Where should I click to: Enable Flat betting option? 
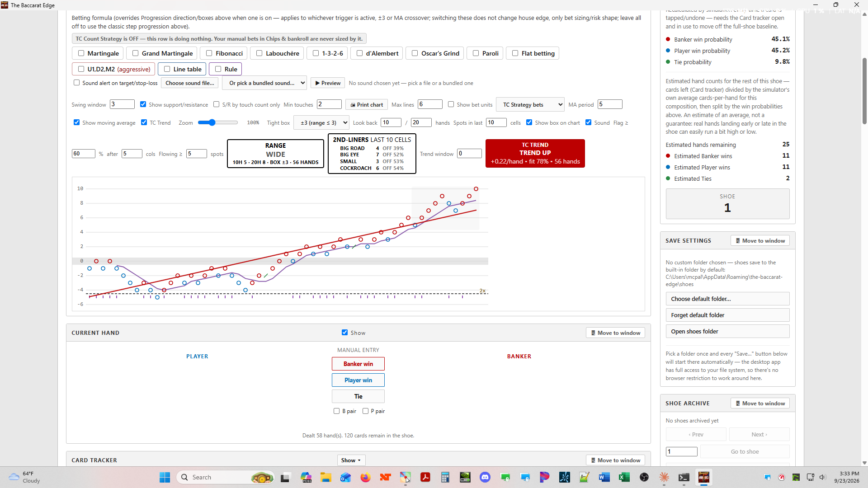(515, 53)
